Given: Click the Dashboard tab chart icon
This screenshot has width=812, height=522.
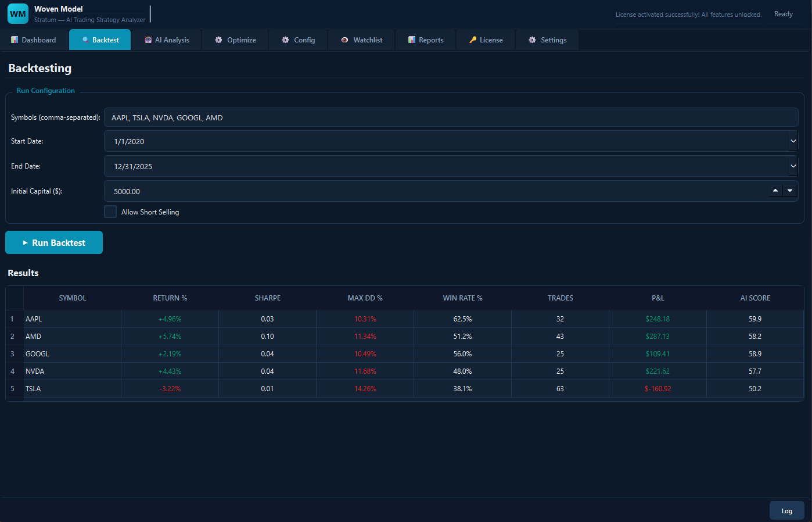Looking at the screenshot, I should pos(15,40).
